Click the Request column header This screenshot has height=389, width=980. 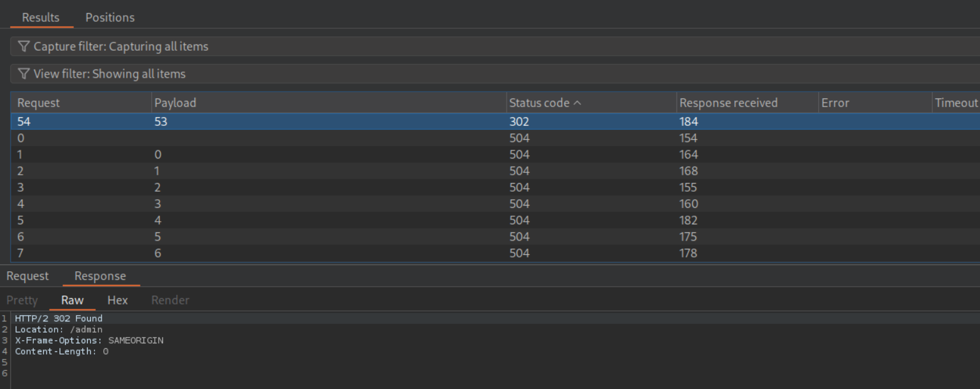tap(38, 103)
